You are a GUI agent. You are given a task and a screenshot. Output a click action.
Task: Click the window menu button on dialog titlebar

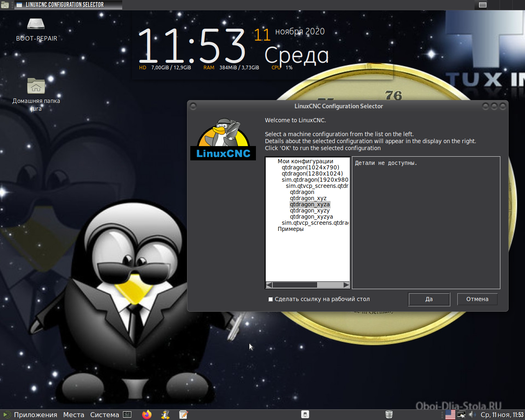[x=193, y=106]
